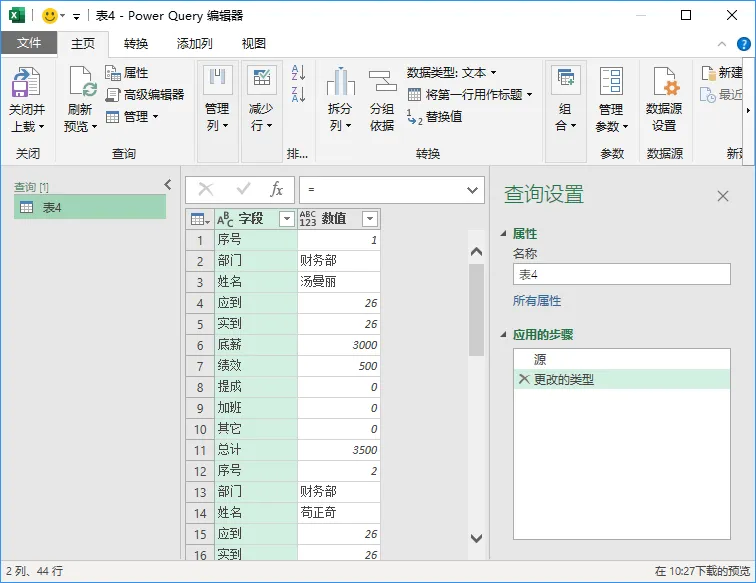Click Reduce Rows (减少行) icon

261,80
